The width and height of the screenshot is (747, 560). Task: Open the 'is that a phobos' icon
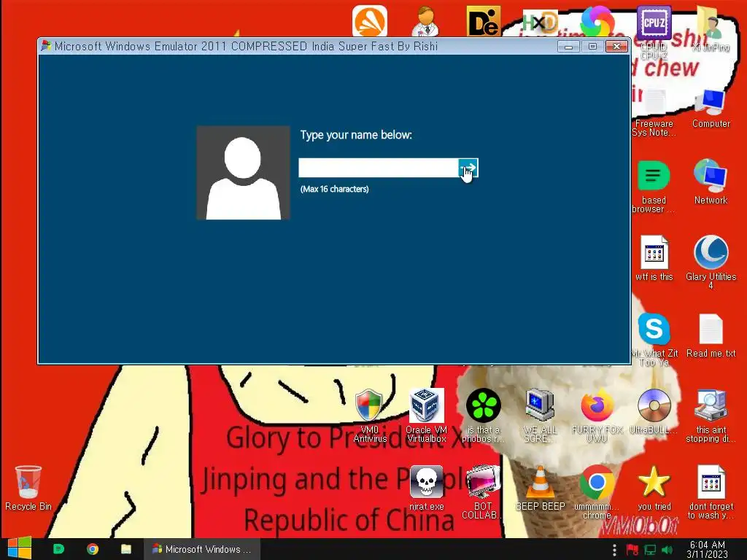pyautogui.click(x=483, y=416)
